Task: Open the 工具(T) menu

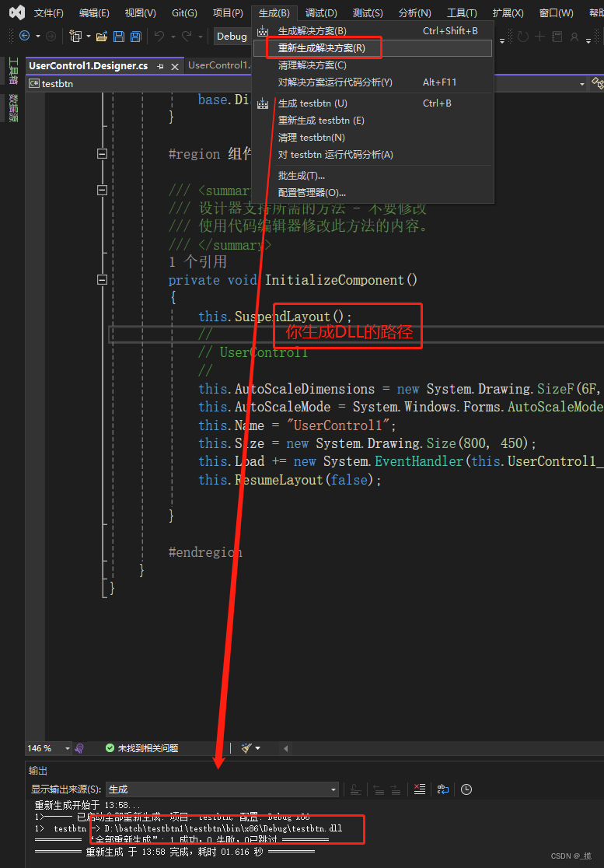Action: point(462,12)
